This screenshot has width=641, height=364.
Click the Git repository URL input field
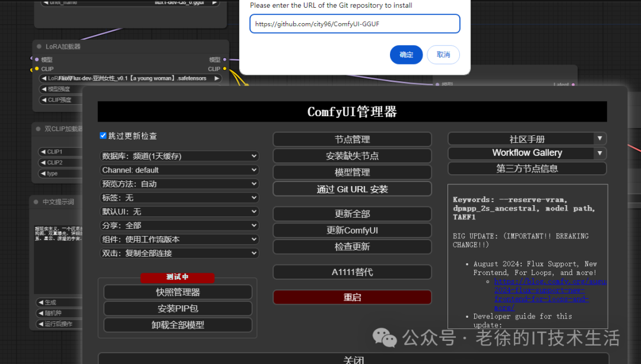click(x=355, y=24)
